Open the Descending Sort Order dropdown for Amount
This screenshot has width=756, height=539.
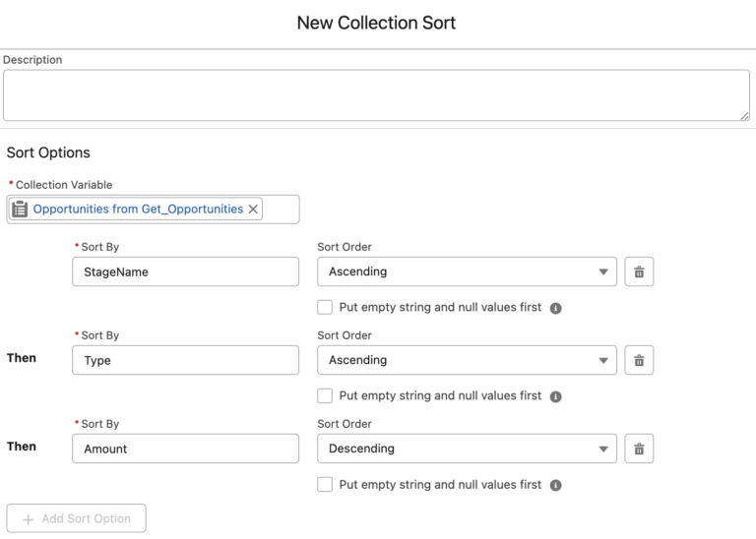467,449
